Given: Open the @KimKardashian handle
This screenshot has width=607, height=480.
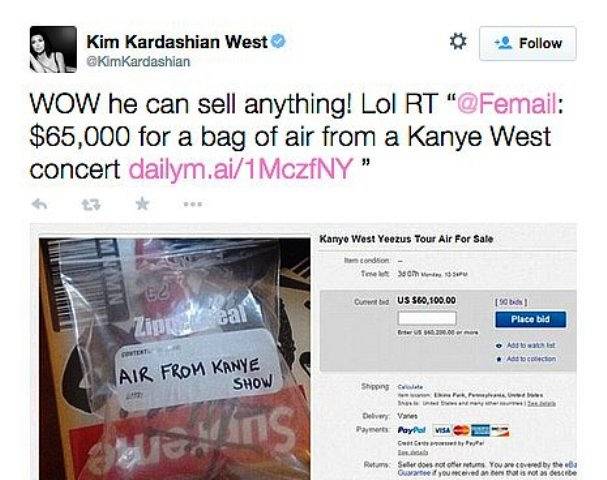Looking at the screenshot, I should click(138, 62).
